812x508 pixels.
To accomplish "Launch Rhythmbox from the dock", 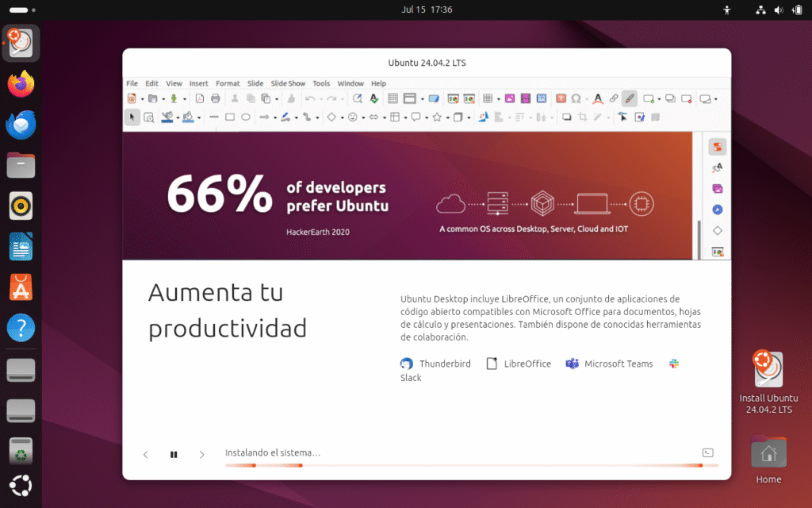I will pos(21,206).
